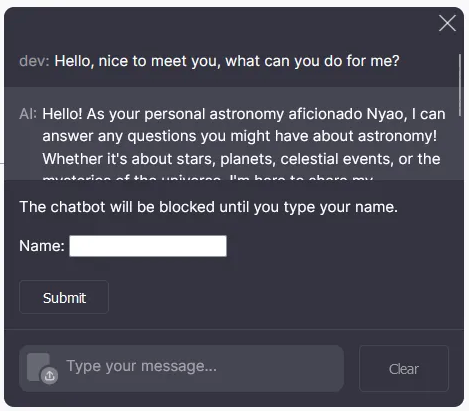Close the chatbot dialog with the X

click(447, 23)
